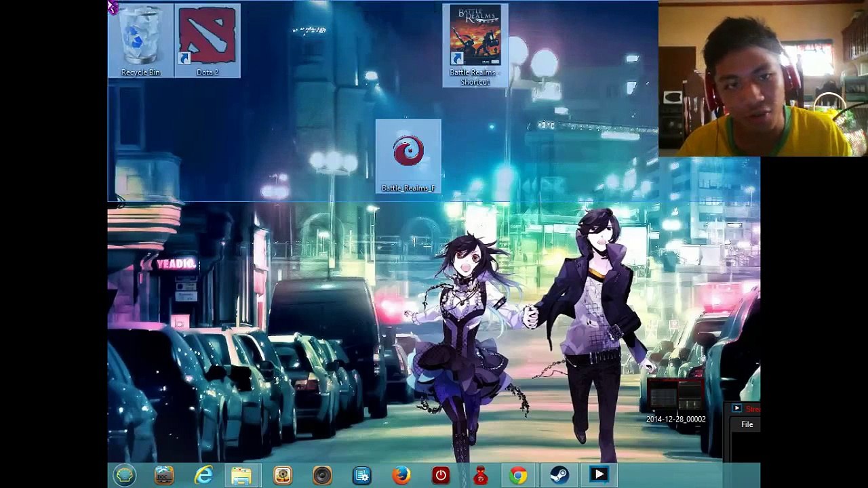The height and width of the screenshot is (488, 868).
Task: Select the 2014-12-28_00002 desktop file
Action: point(675,400)
